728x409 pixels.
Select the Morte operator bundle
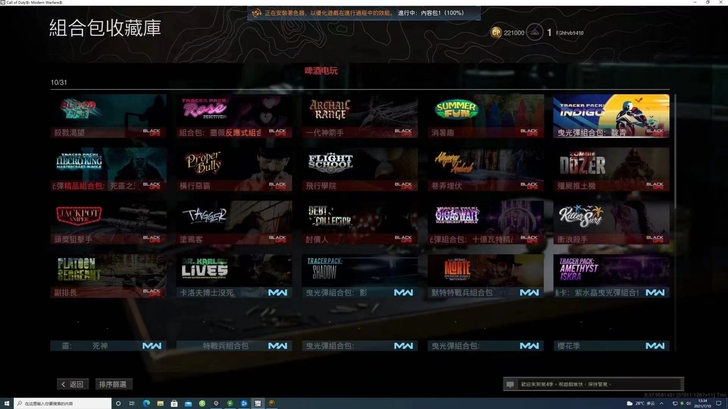point(486,276)
